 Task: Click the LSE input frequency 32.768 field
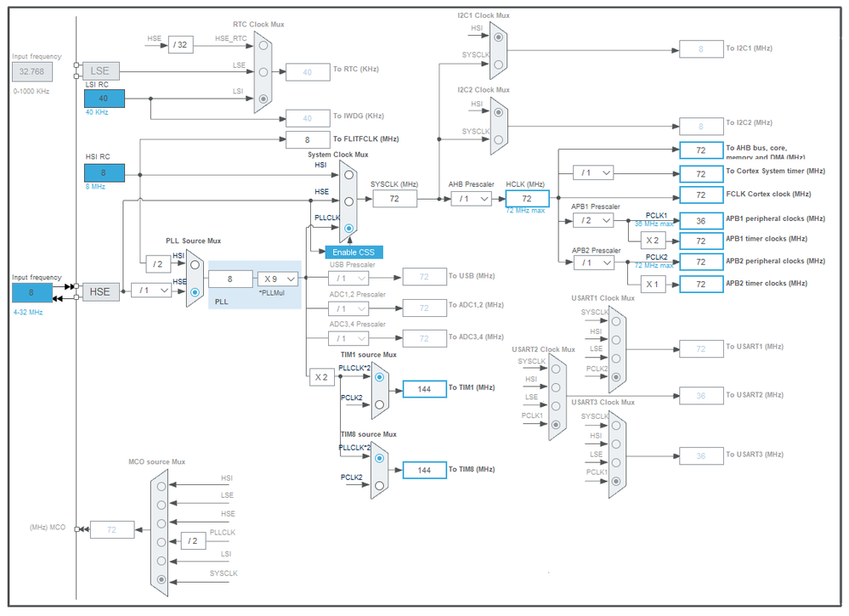32,71
